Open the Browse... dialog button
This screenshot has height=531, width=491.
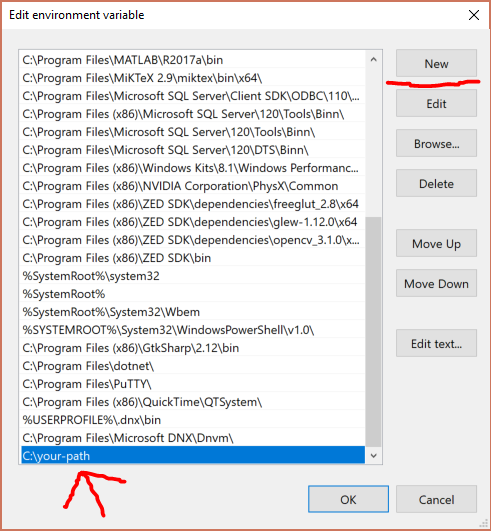point(436,143)
